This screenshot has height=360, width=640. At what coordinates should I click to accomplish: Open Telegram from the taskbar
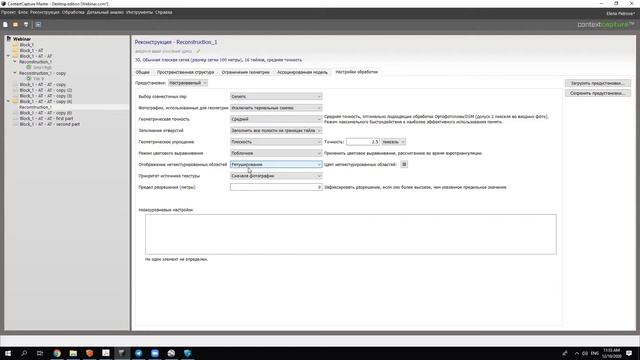click(x=138, y=353)
